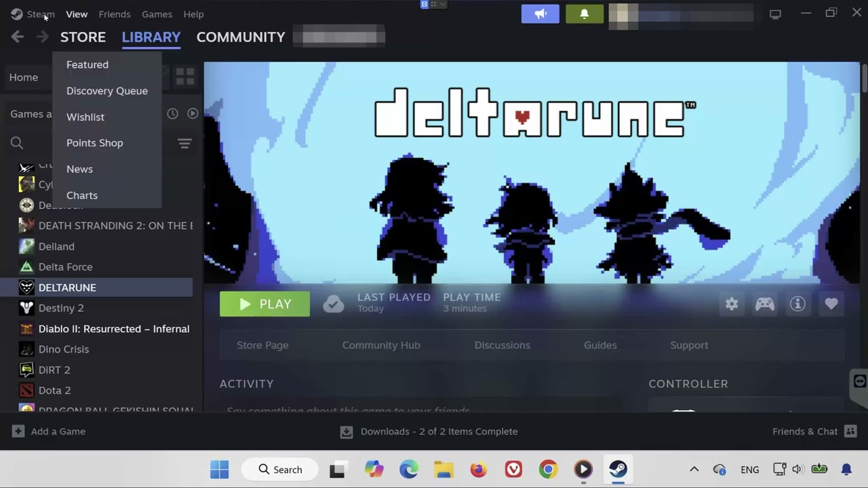Sort library by recent clock icon
The image size is (868, 488).
[172, 114]
